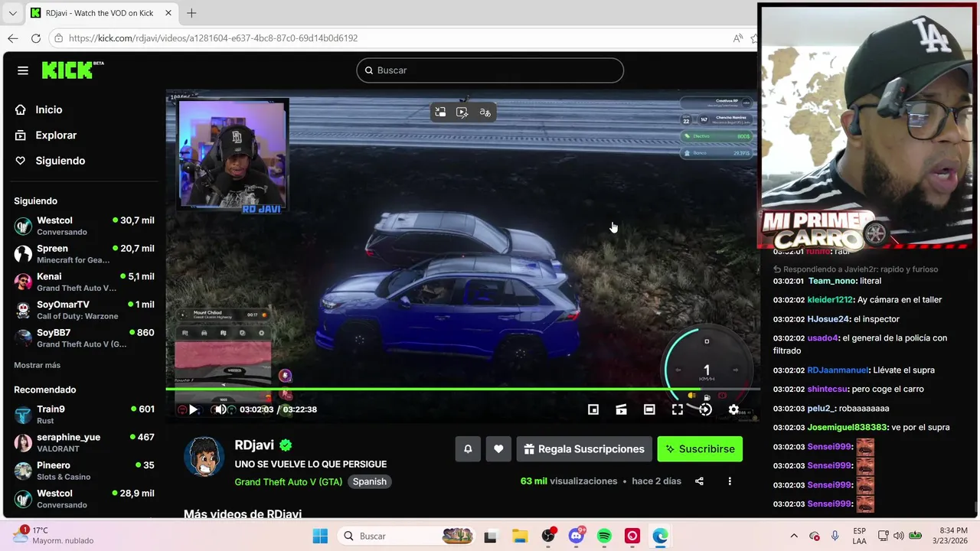Click the read aloud icon in the address bar
The image size is (980, 551).
click(737, 38)
